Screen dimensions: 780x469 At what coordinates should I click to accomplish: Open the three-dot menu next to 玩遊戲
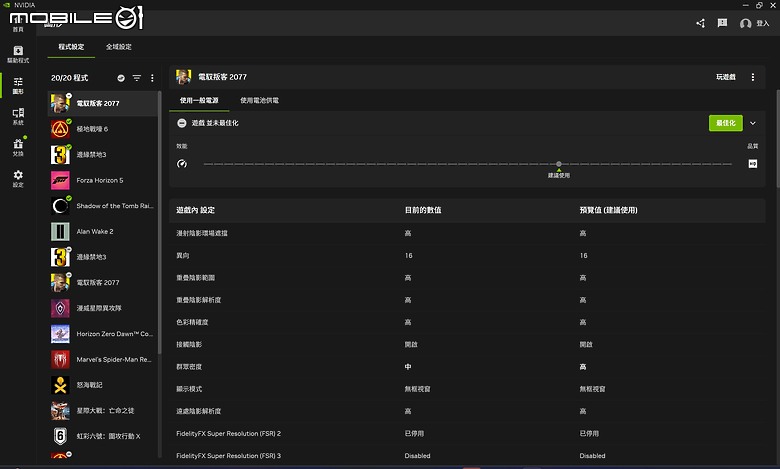(x=753, y=77)
